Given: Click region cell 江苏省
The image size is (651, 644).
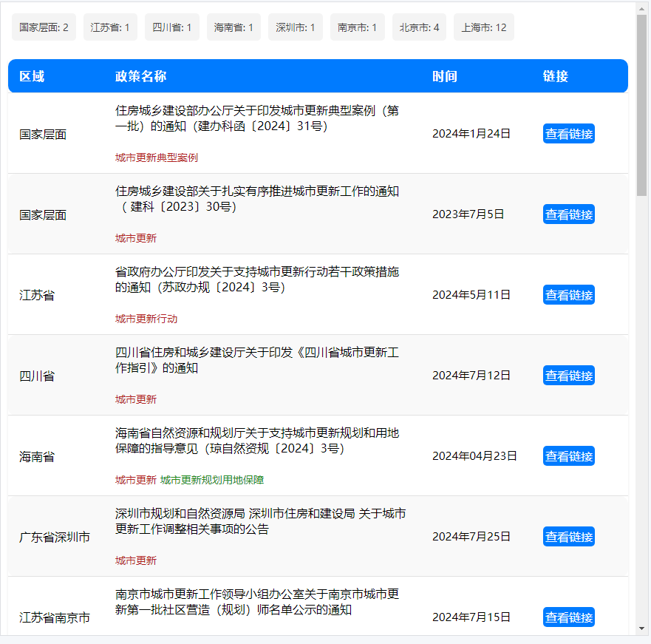Looking at the screenshot, I should (37, 296).
